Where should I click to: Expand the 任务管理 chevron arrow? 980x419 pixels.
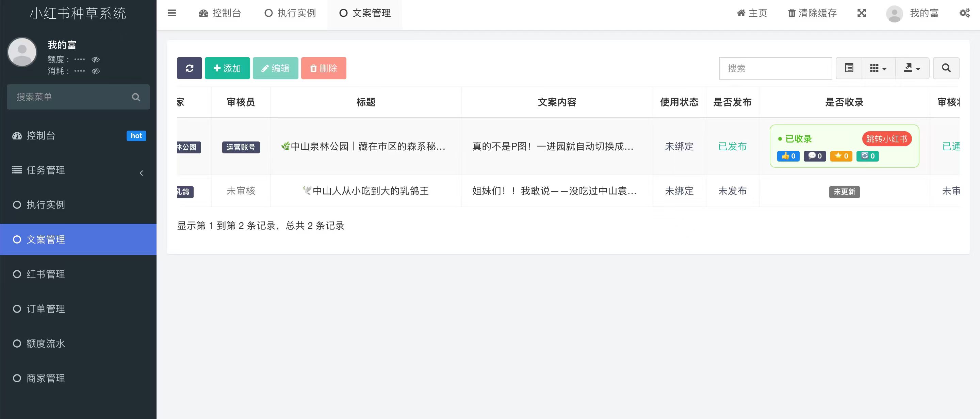[141, 173]
